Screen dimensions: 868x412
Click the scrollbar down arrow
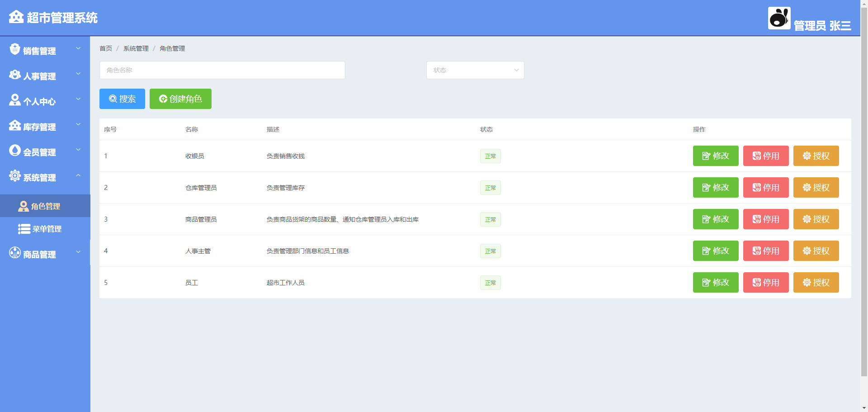point(864,408)
